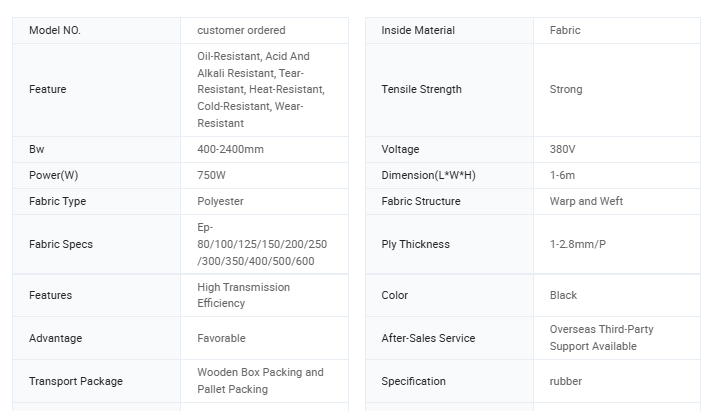Select the "400-2400mm" value
Screen dimensions: 709x411
click(230, 149)
